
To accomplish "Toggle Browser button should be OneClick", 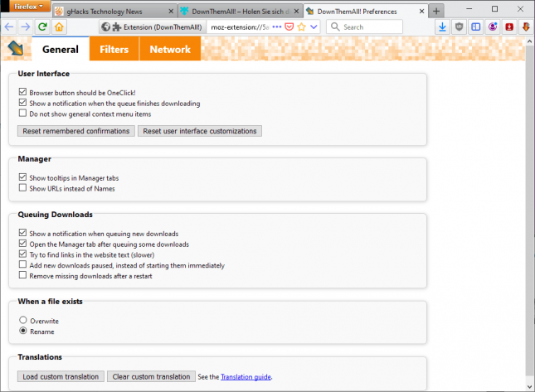I will click(x=22, y=92).
